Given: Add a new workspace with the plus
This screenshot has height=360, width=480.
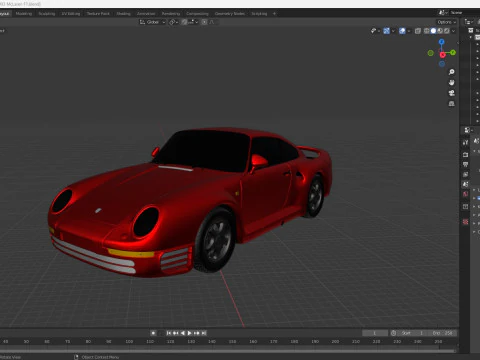Looking at the screenshot, I should (274, 14).
